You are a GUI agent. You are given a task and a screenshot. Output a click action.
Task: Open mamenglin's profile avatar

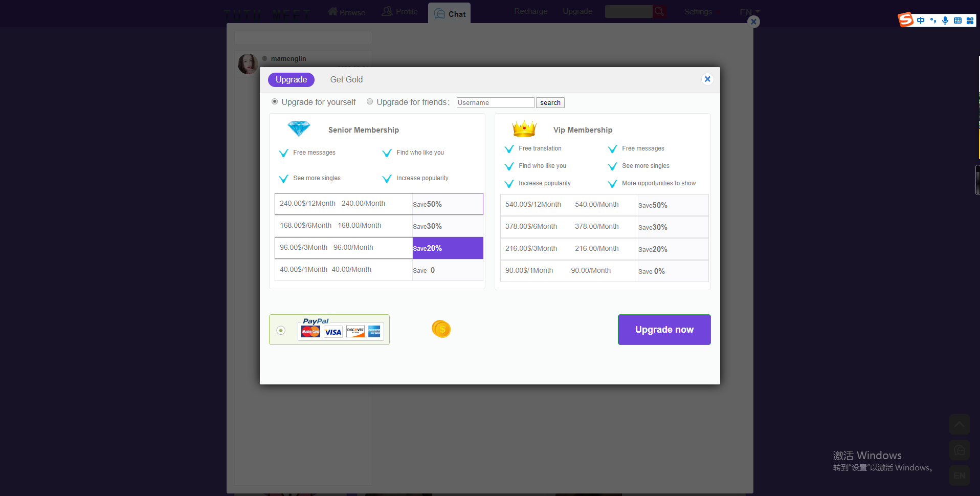(x=248, y=64)
